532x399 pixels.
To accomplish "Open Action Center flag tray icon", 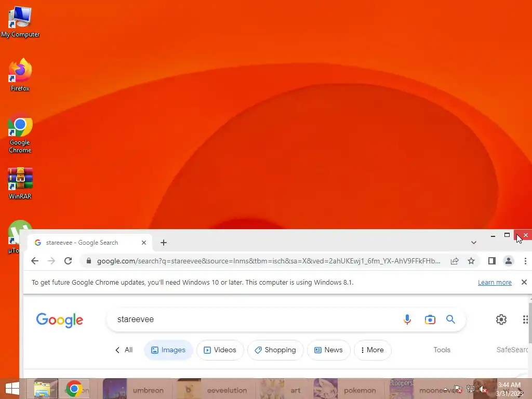I will tap(457, 389).
